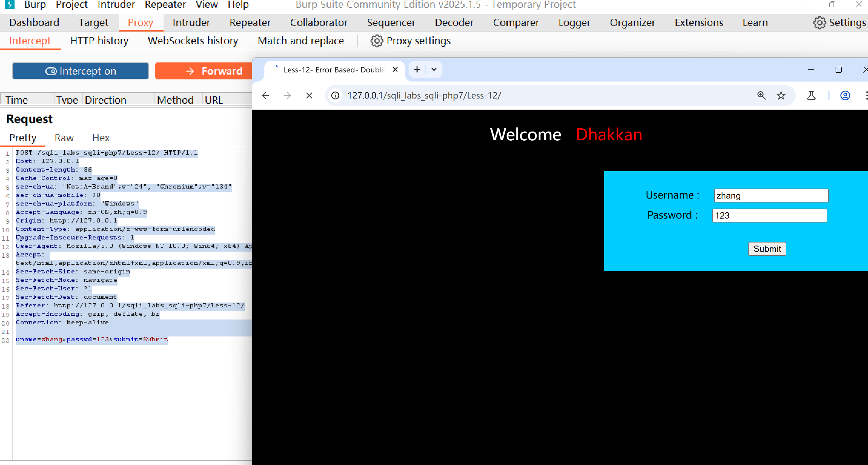Click the Submit login button
This screenshot has width=868, height=465.
(767, 249)
